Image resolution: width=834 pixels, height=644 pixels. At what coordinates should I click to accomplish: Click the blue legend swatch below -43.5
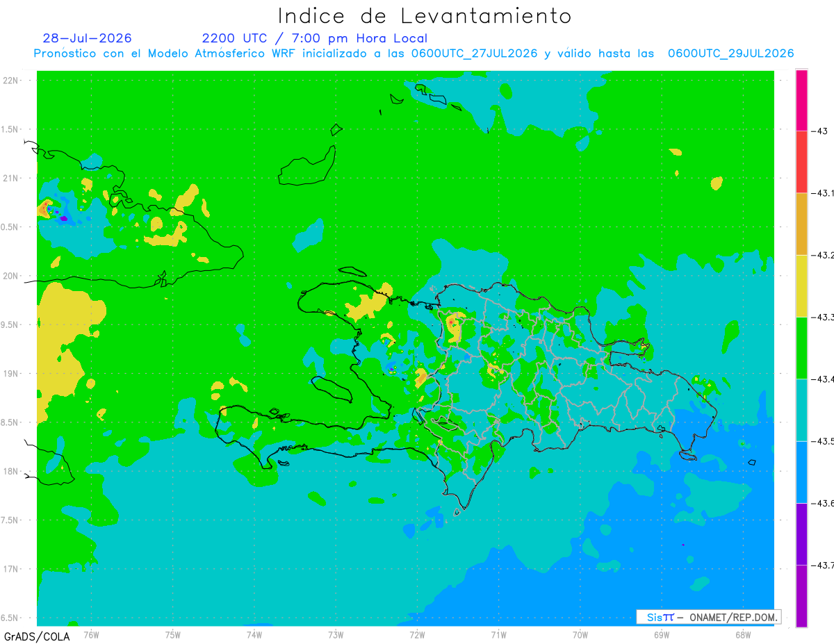point(801,472)
